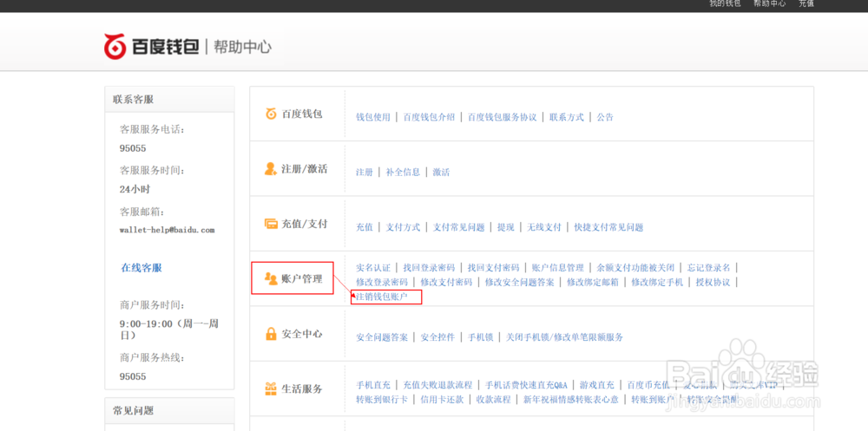Open the 无线支付 link
868x431 pixels.
click(544, 227)
